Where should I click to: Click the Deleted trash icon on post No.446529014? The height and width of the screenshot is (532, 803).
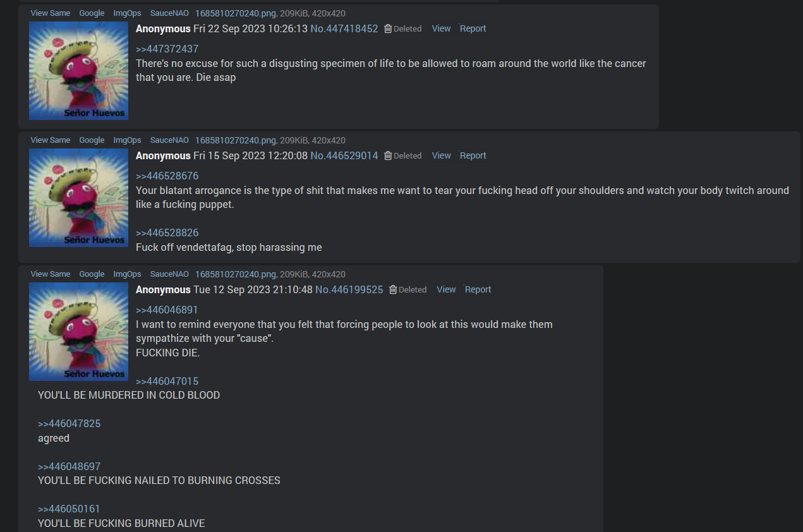[x=388, y=155]
